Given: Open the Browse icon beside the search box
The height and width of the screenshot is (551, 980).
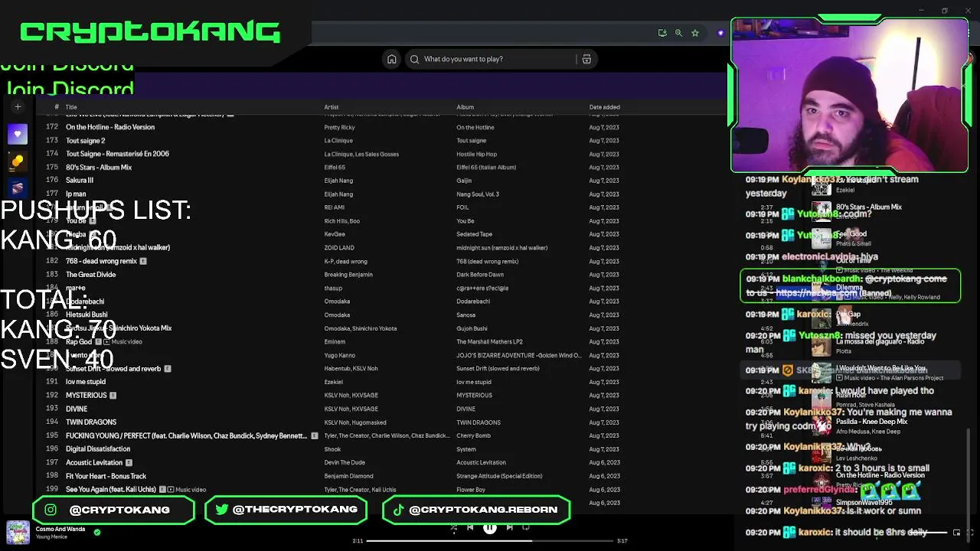Looking at the screenshot, I should point(586,59).
